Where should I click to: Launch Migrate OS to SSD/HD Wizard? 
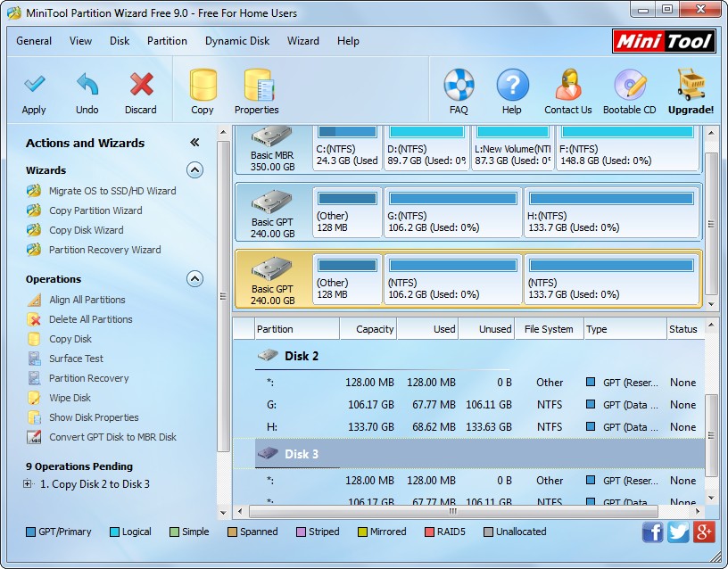(112, 191)
